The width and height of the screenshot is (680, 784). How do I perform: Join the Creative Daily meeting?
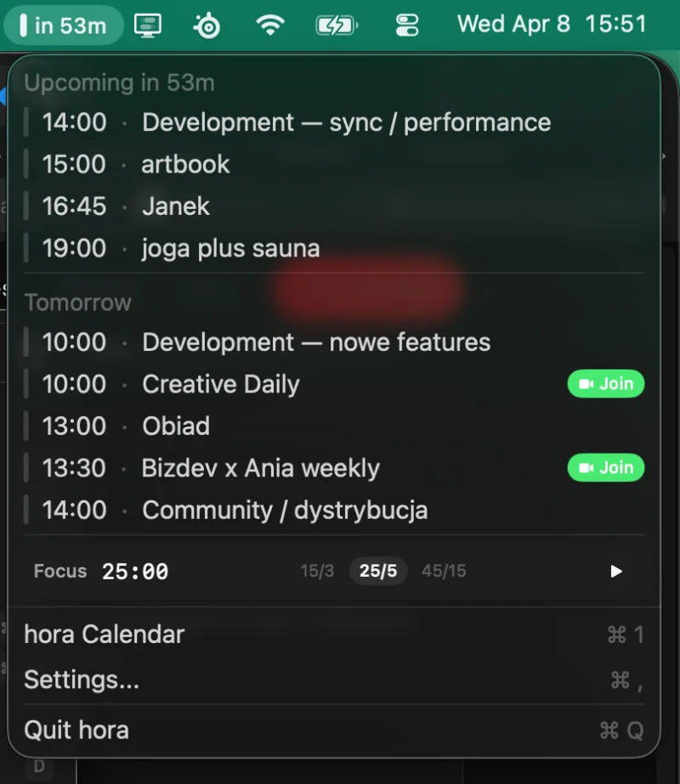coord(606,384)
